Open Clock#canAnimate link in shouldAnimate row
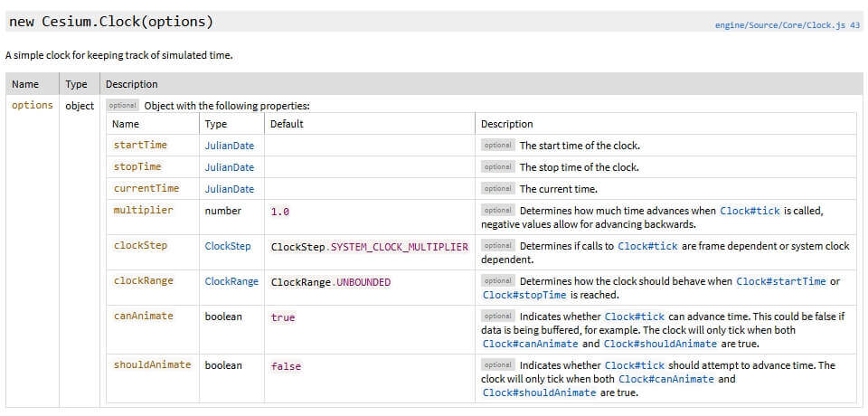The height and width of the screenshot is (416, 868). tap(666, 380)
